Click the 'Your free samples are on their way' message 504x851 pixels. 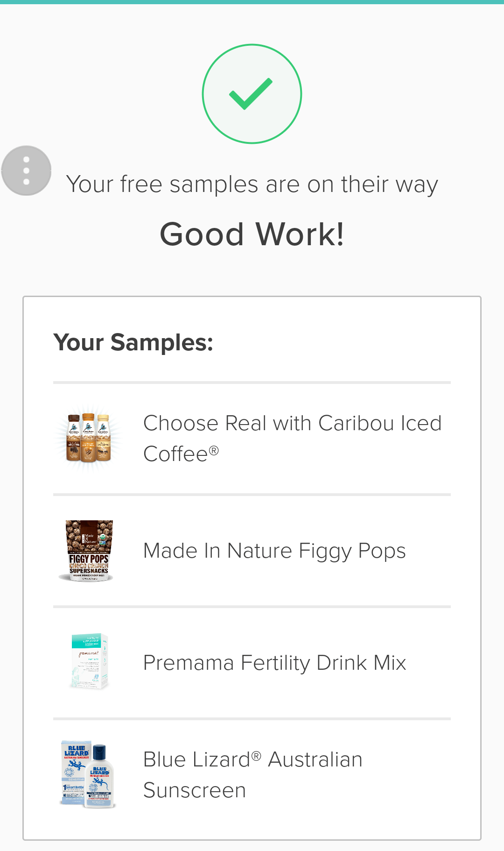point(252,184)
